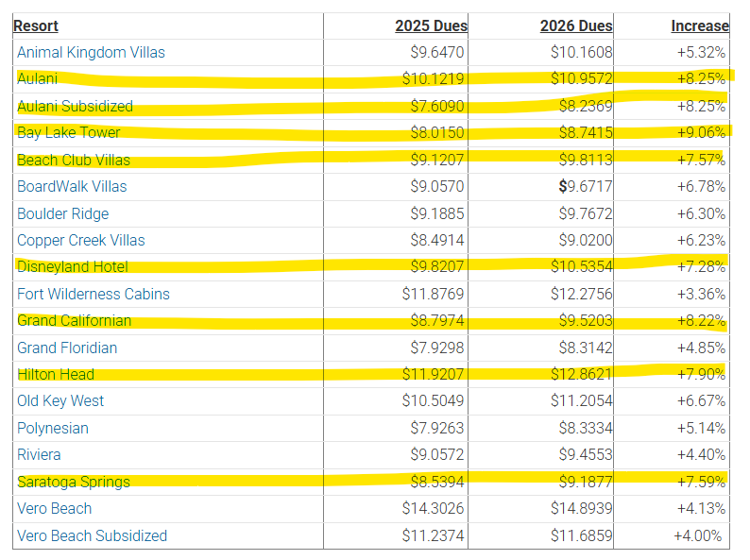Open the Disneyland Hotel link
The height and width of the screenshot is (560, 750).
pyautogui.click(x=73, y=267)
